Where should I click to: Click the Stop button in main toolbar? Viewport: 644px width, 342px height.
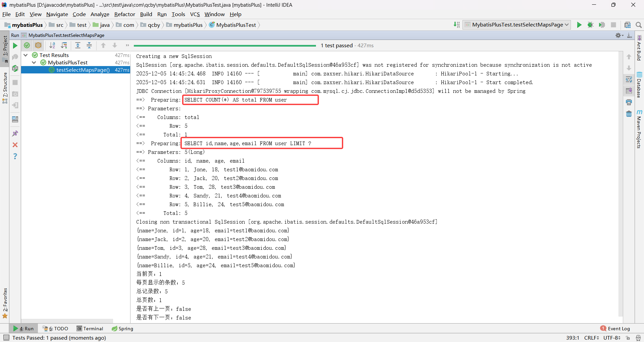point(613,25)
